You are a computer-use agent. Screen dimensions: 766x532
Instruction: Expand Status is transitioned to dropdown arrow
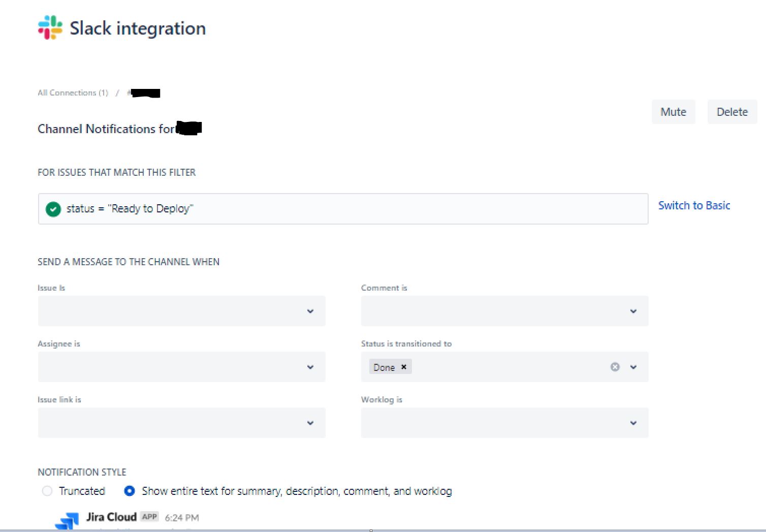[x=633, y=367]
